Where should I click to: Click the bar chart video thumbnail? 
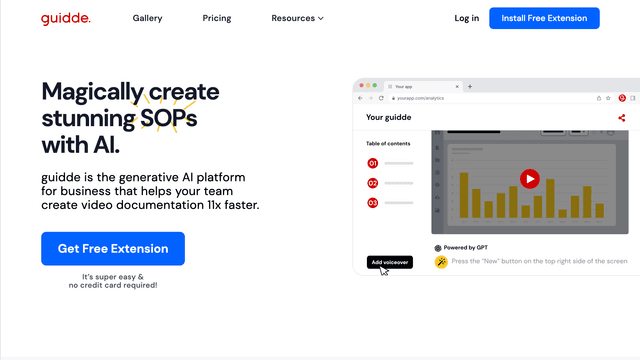point(530,182)
